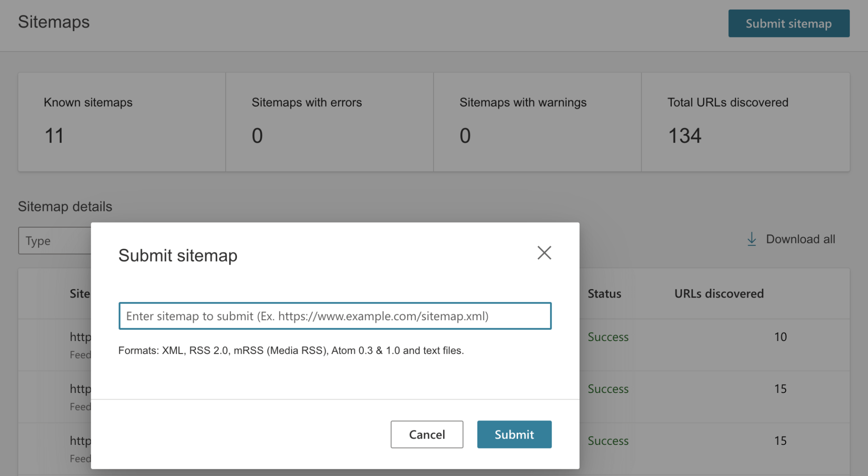Switch to the Sitemaps page heading
This screenshot has height=476, width=868.
tap(53, 22)
